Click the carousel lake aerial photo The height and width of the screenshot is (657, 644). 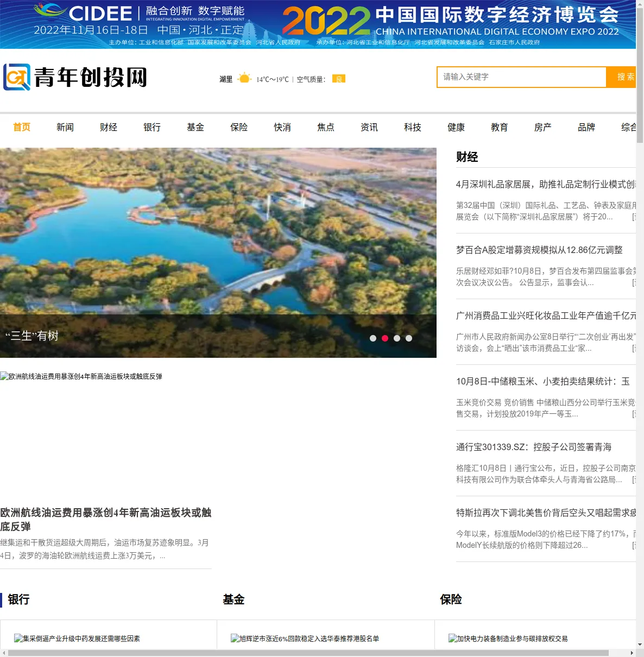pos(218,231)
